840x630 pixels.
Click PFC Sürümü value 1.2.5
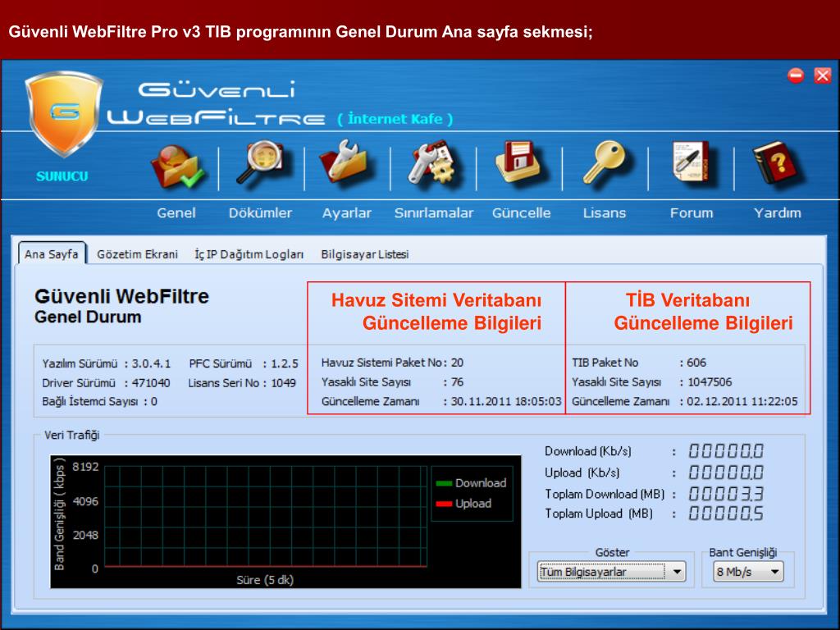(285, 363)
